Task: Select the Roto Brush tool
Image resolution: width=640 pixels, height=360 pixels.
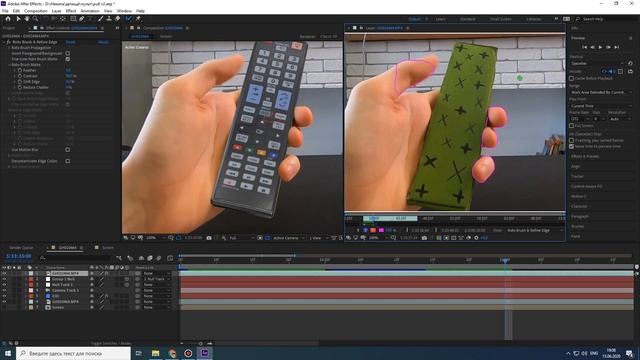Action: coord(129,19)
